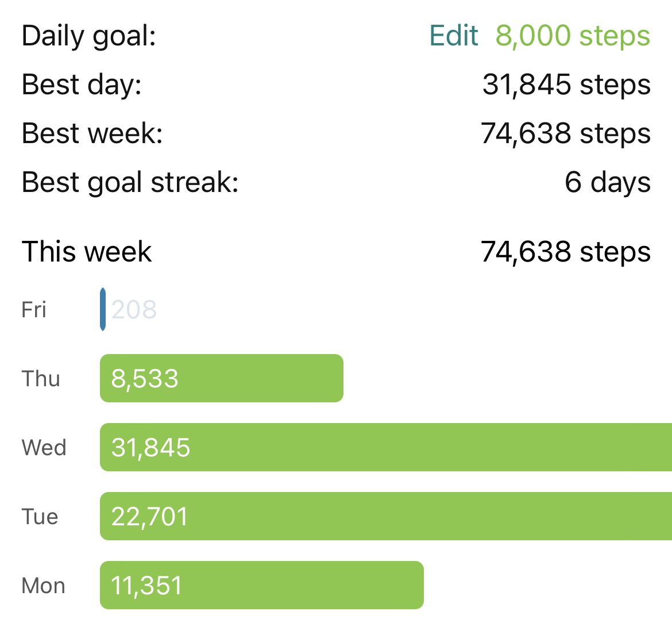The width and height of the screenshot is (672, 638).
Task: Click the This week heading
Action: tap(87, 251)
